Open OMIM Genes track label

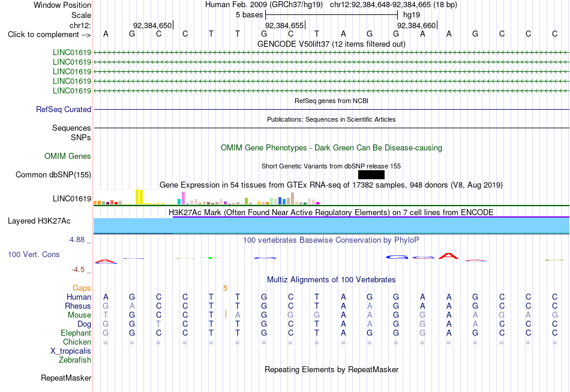pos(68,156)
